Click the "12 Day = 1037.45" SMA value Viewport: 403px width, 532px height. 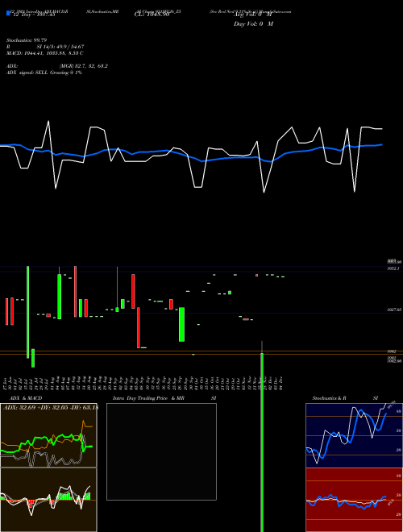(34, 15)
